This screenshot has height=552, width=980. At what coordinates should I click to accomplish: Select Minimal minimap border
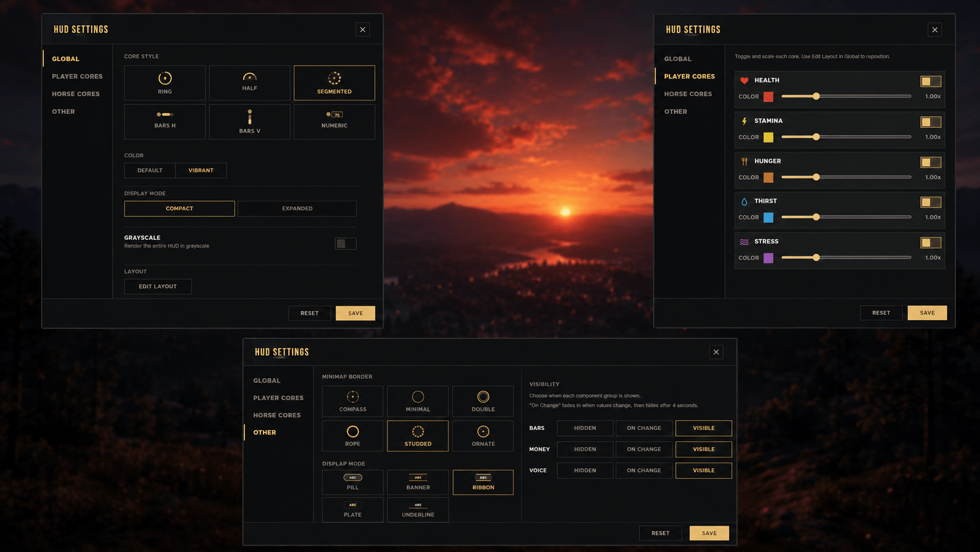click(x=418, y=401)
